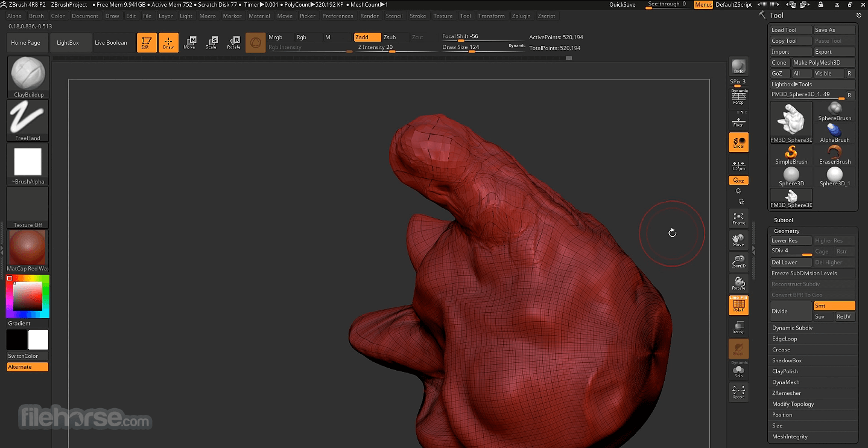
Task: Select the Scale transform icon
Action: pos(211,42)
